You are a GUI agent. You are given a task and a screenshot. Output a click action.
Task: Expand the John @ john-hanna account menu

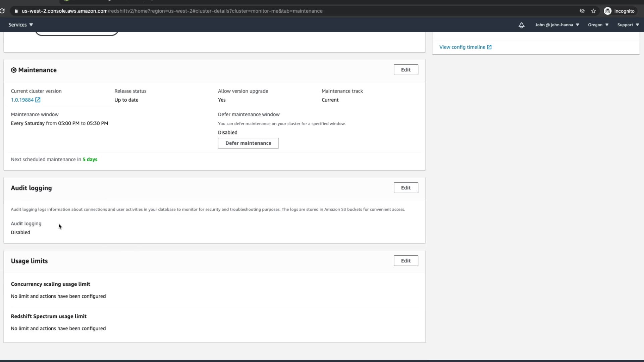[x=557, y=25]
